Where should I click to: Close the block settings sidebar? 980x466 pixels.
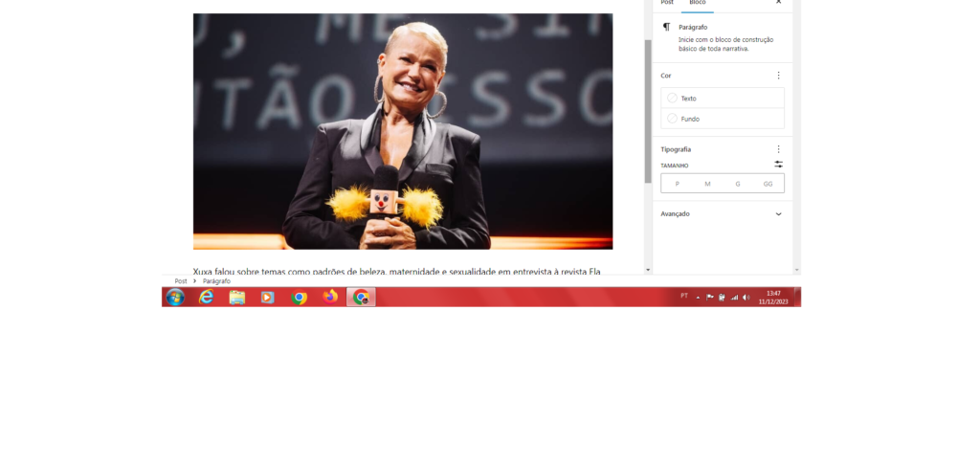[x=778, y=3]
